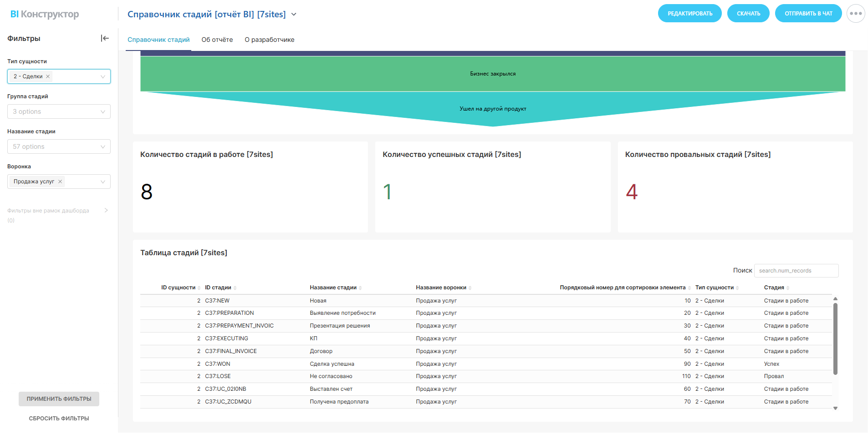Screen dimensions: 868x434
Task: Switch to the Об отчёте tab
Action: [217, 40]
